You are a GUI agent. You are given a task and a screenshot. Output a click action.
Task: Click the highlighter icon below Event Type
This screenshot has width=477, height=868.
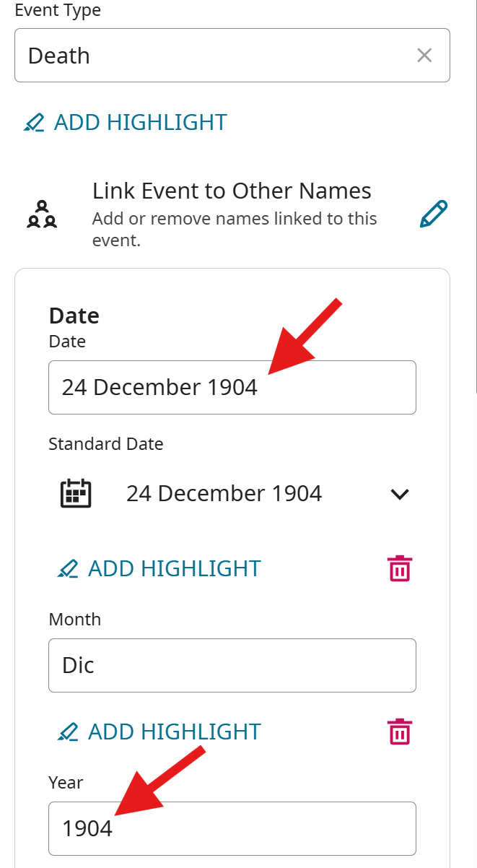point(34,123)
